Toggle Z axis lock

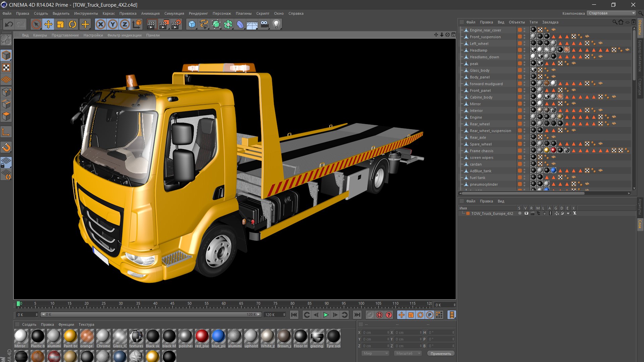(125, 24)
